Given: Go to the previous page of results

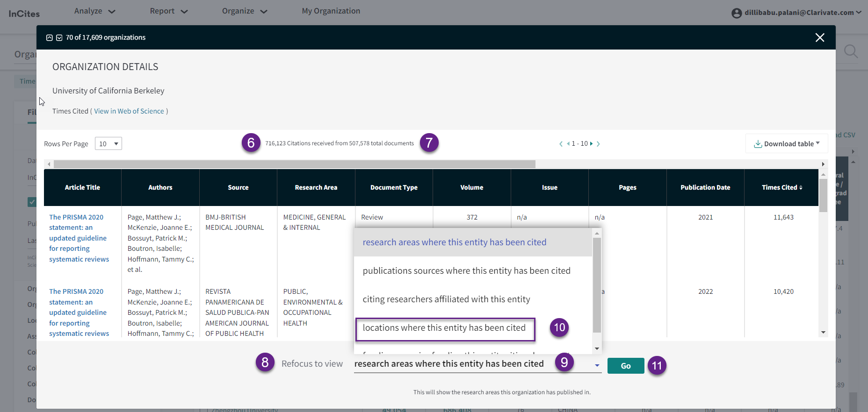Looking at the screenshot, I should (568, 144).
